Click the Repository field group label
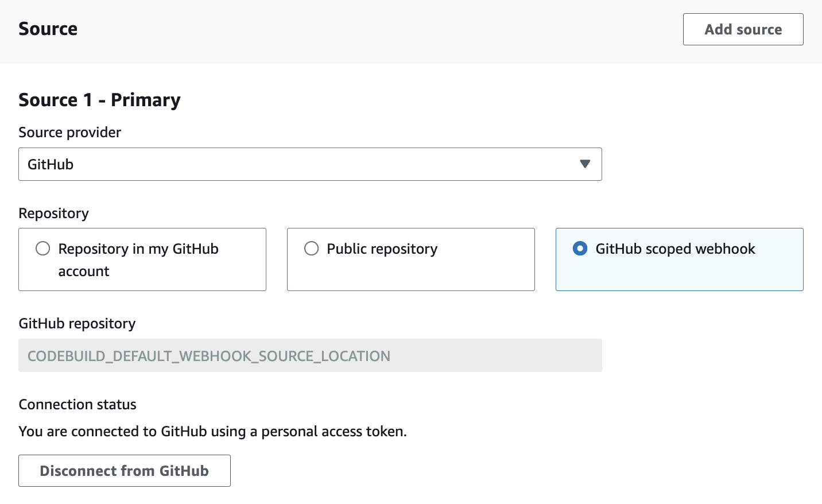Viewport: 822px width, 504px height. pos(53,213)
